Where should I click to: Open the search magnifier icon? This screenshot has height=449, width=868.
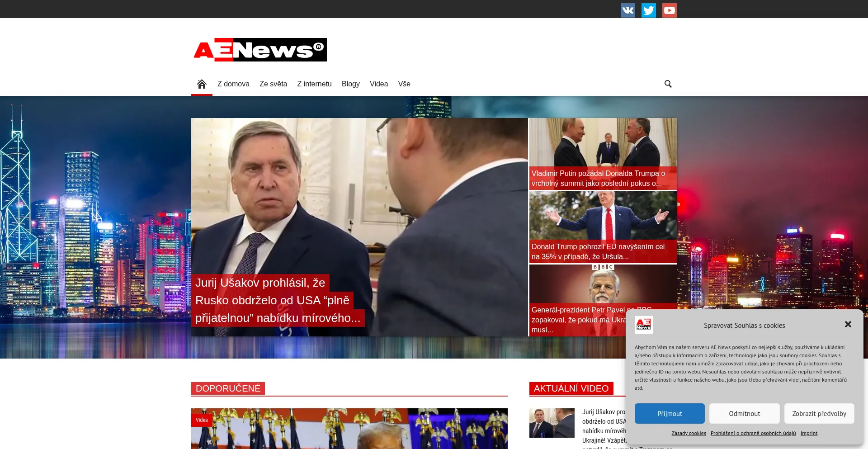668,84
